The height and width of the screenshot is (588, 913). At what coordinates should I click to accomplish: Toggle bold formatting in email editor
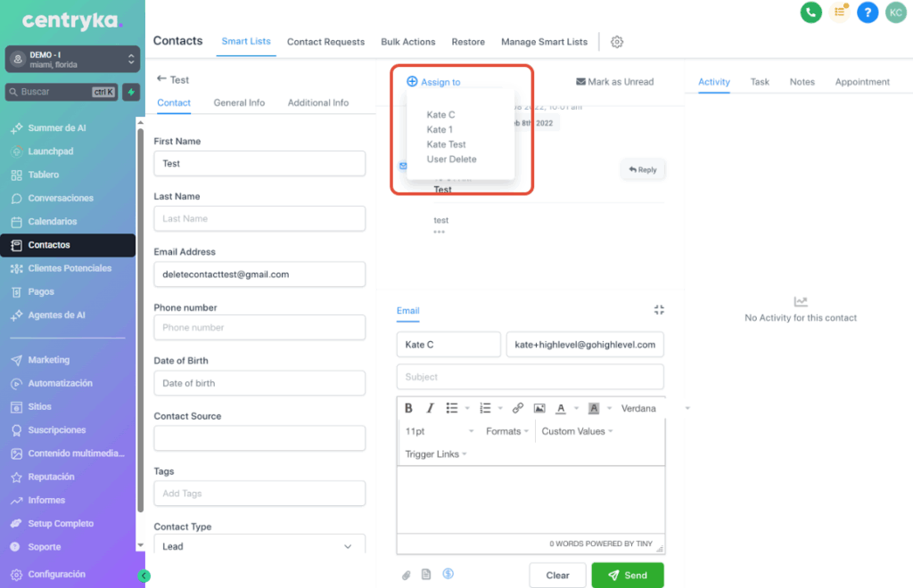click(408, 408)
